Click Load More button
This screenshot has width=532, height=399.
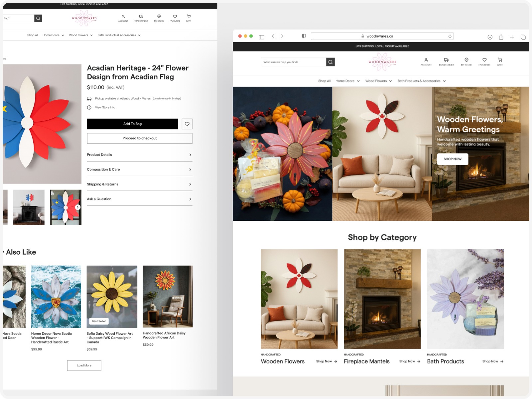[84, 365]
